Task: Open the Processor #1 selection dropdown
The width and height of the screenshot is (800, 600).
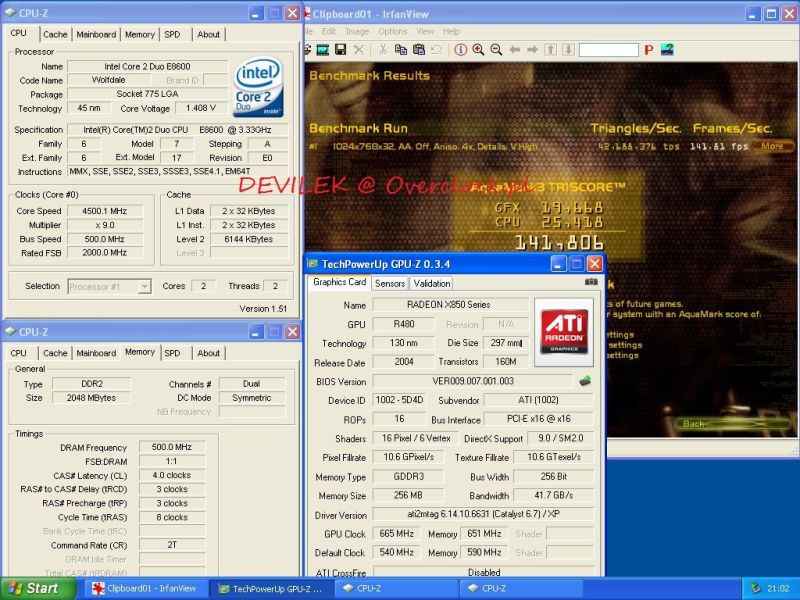Action: (109, 286)
